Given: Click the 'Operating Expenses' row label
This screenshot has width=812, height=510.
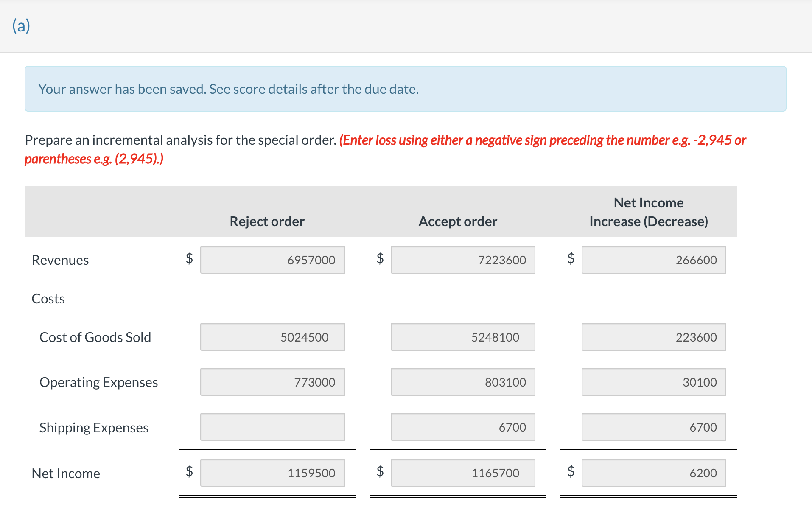Looking at the screenshot, I should click(99, 382).
